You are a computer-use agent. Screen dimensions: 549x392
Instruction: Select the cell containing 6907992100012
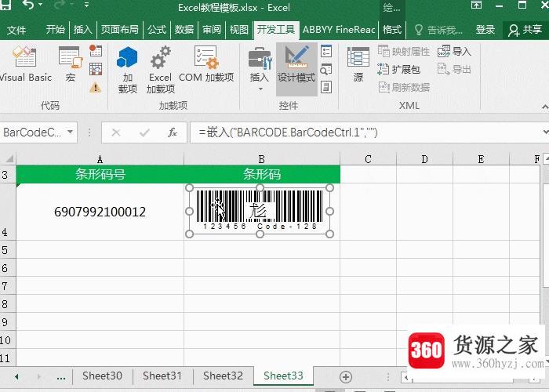coord(100,212)
